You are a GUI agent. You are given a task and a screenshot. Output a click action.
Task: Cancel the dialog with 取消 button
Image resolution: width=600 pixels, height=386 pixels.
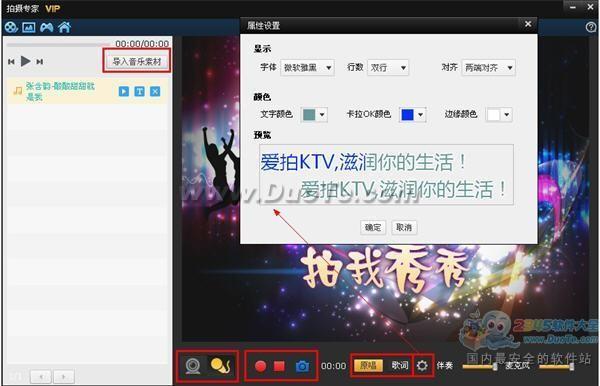point(404,228)
